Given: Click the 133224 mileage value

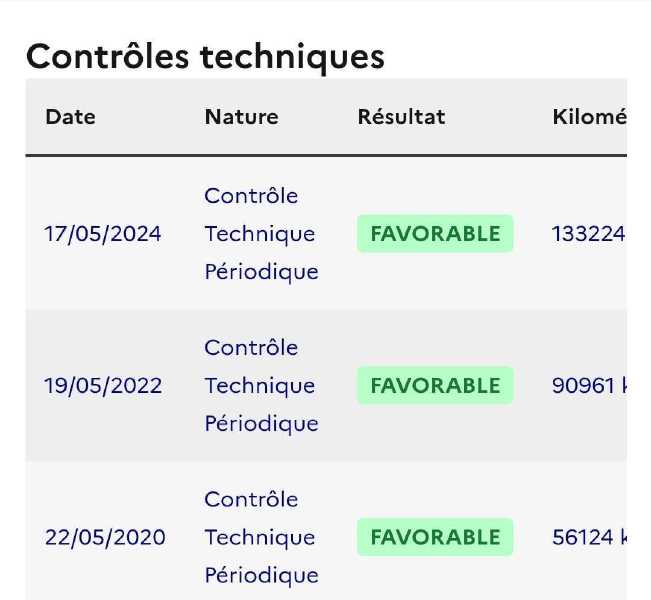Looking at the screenshot, I should point(589,234).
